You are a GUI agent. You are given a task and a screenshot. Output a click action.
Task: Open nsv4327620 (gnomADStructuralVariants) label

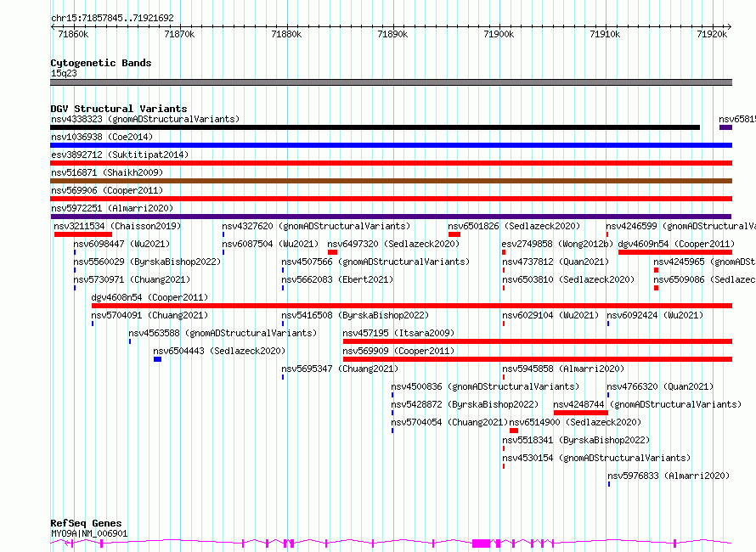[x=316, y=226]
